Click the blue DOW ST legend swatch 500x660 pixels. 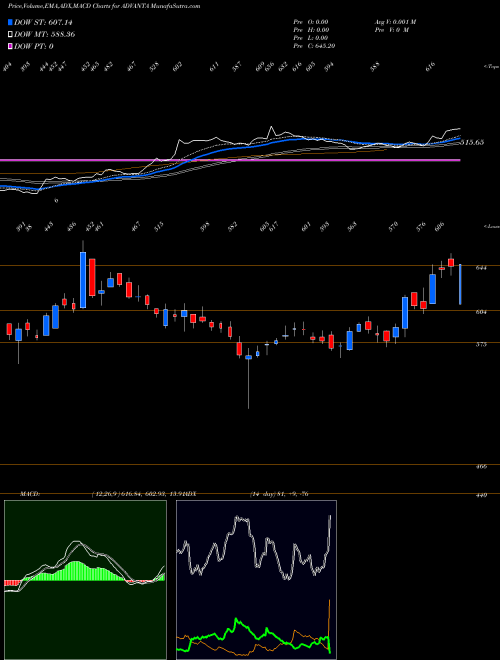click(x=10, y=22)
